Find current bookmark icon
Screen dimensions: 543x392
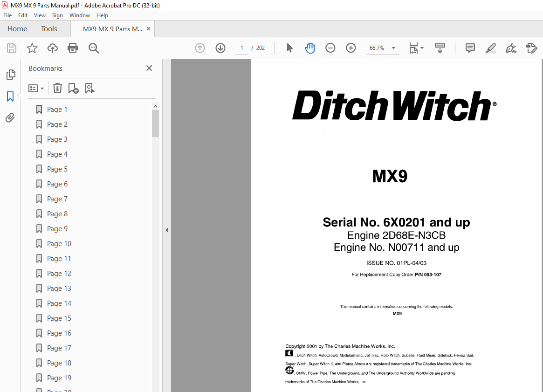[89, 88]
